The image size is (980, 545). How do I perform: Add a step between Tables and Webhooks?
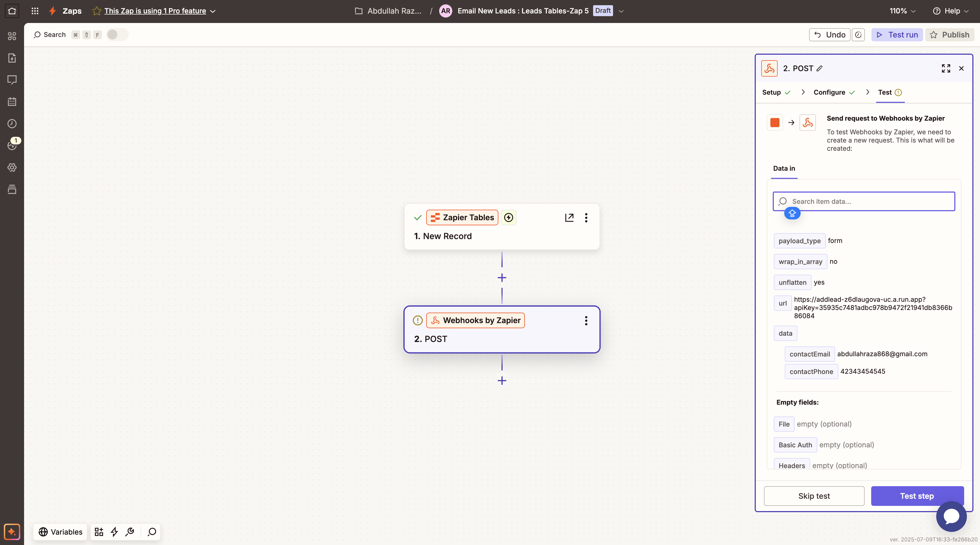[502, 278]
